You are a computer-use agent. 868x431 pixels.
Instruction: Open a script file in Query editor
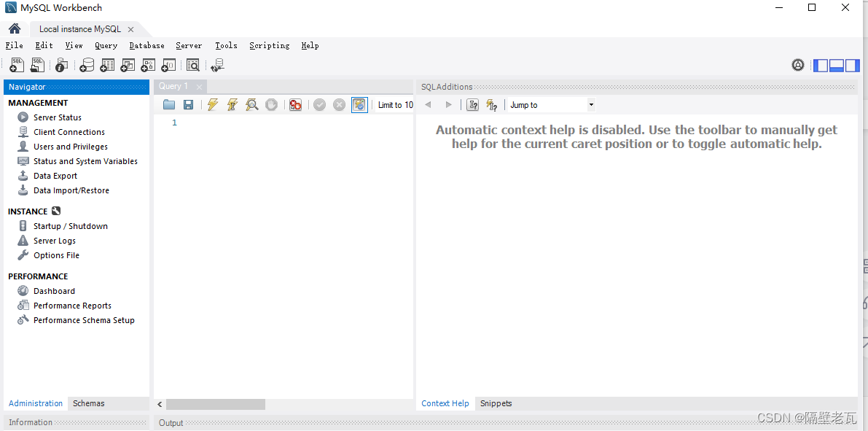pyautogui.click(x=169, y=105)
